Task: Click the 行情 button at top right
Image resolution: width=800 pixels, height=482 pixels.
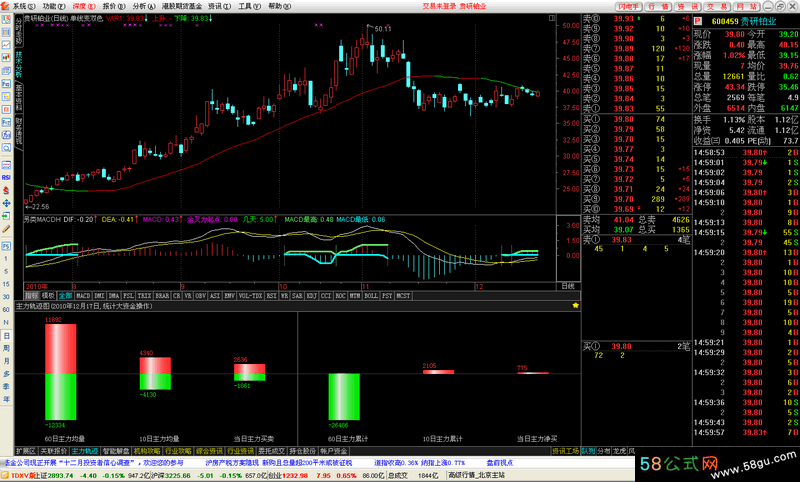Action: click(658, 6)
